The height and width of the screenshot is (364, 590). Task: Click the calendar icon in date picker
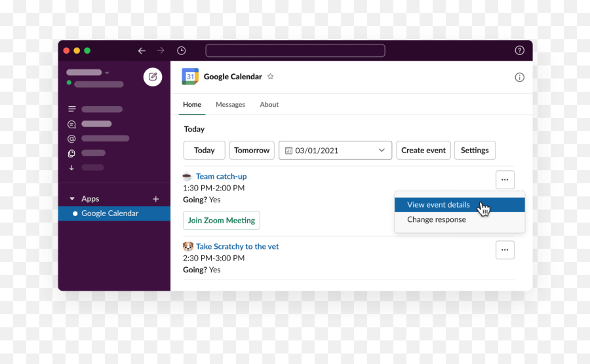pos(288,151)
